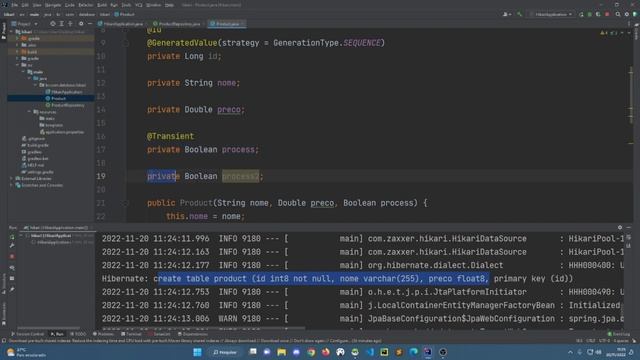640x360 pixels.
Task: Click the red Stop icon in top toolbar
Action: click(607, 14)
